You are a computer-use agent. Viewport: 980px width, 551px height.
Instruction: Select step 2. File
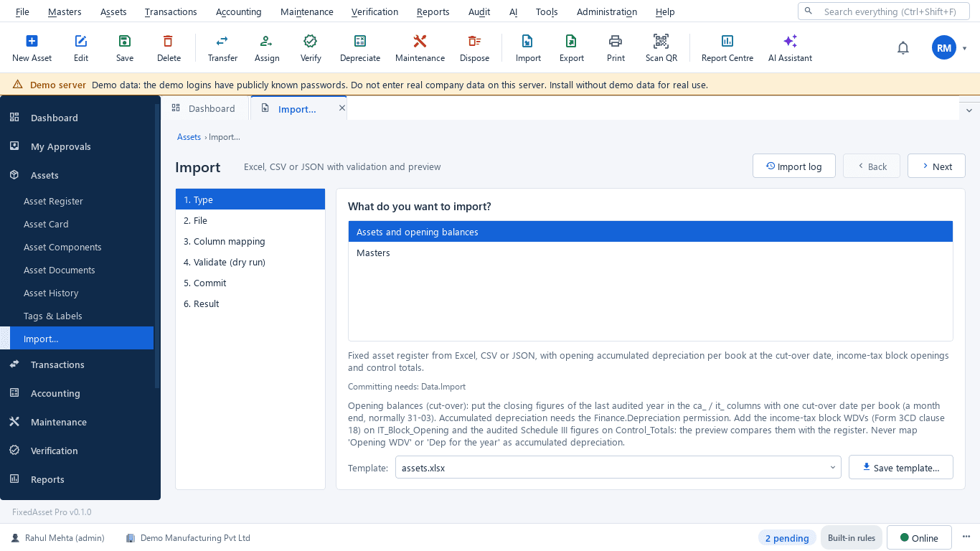tap(250, 220)
